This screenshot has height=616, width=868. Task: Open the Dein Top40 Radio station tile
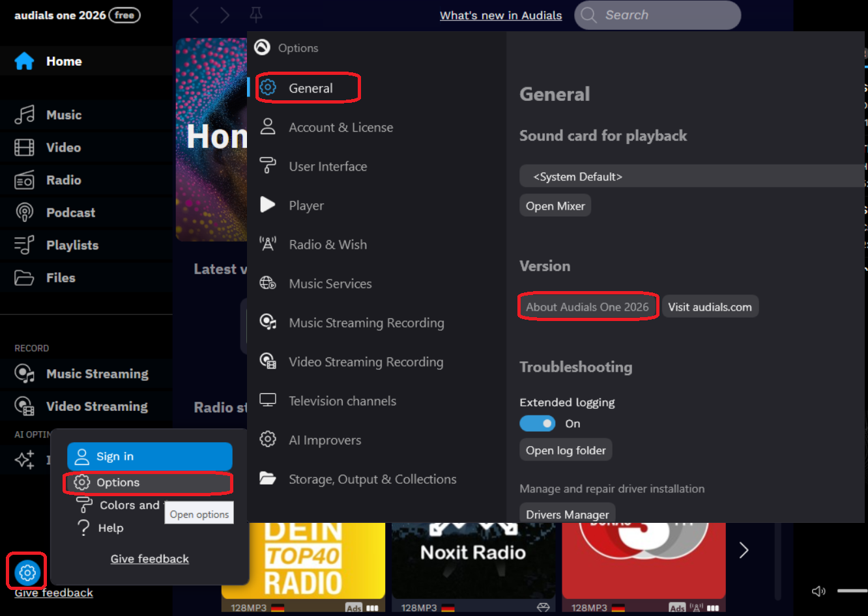(303, 561)
